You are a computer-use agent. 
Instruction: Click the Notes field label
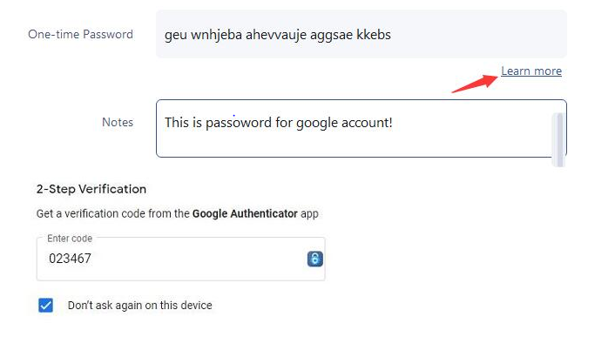point(118,122)
